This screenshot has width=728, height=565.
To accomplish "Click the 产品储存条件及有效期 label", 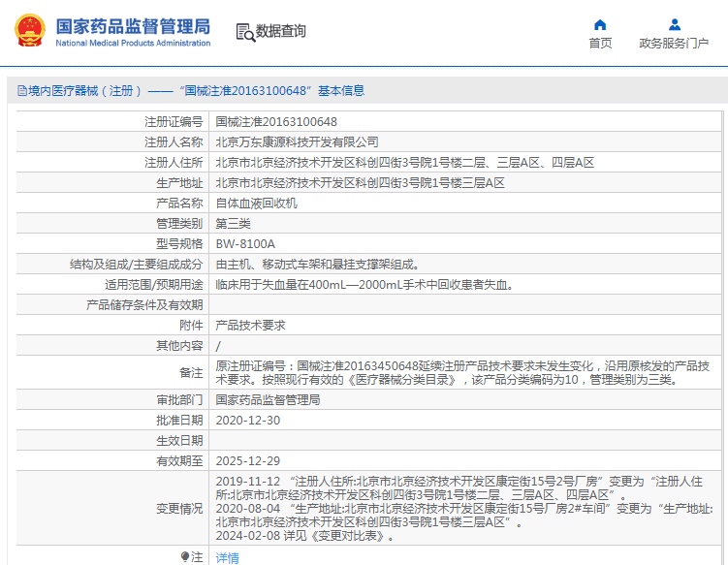I will 144,305.
